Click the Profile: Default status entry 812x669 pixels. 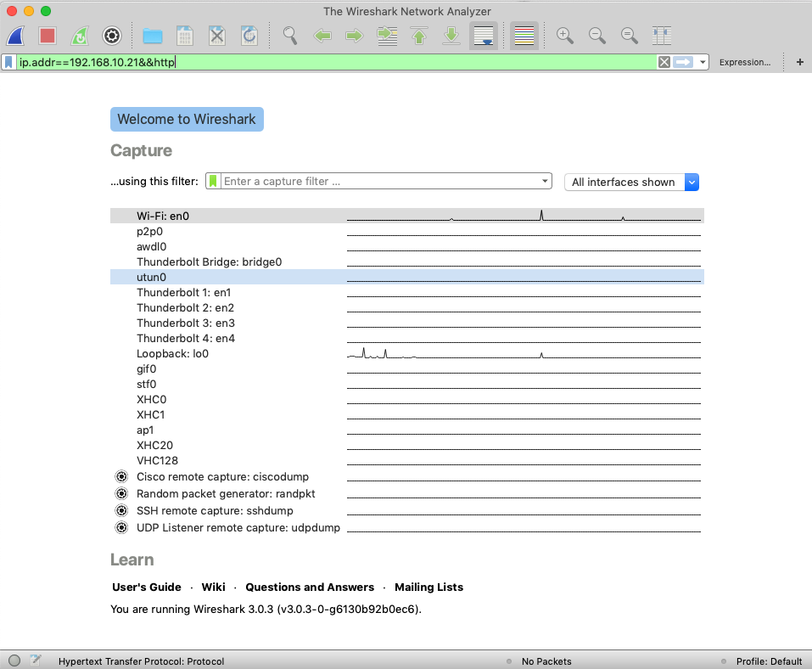(769, 661)
